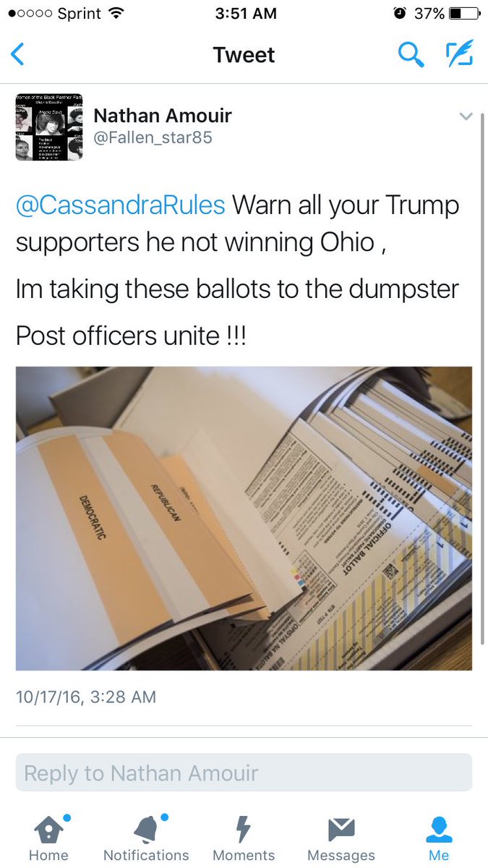Tap the battery indicator in the status bar
488x868 pixels.
pos(463,13)
